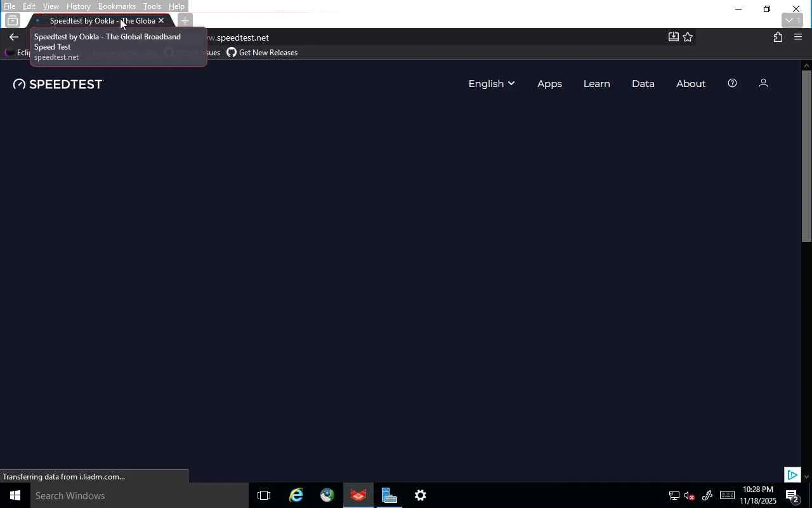Open Windows Settings gear from the taskbar
This screenshot has width=812, height=508.
tap(421, 495)
